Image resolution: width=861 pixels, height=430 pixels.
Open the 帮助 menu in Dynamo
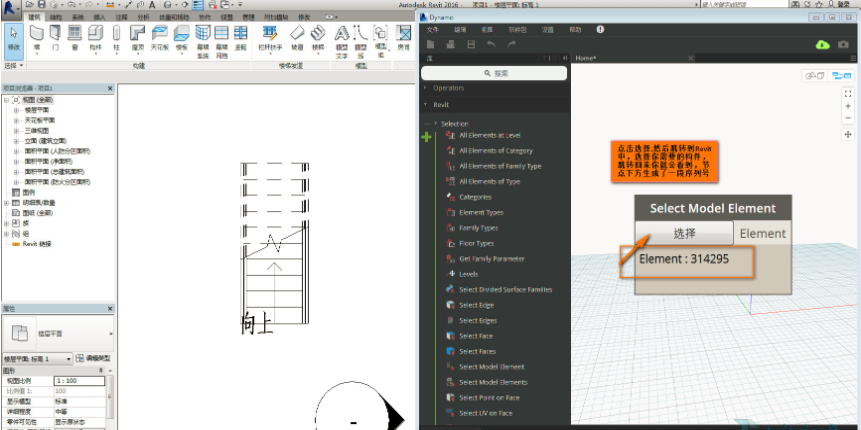coord(575,30)
